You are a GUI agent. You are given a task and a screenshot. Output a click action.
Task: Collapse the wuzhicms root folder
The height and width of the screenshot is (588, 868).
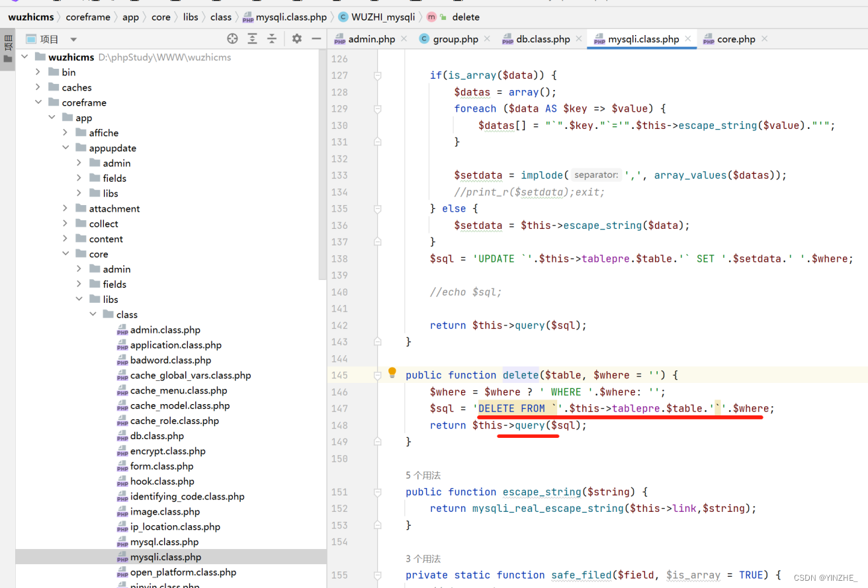(24, 57)
